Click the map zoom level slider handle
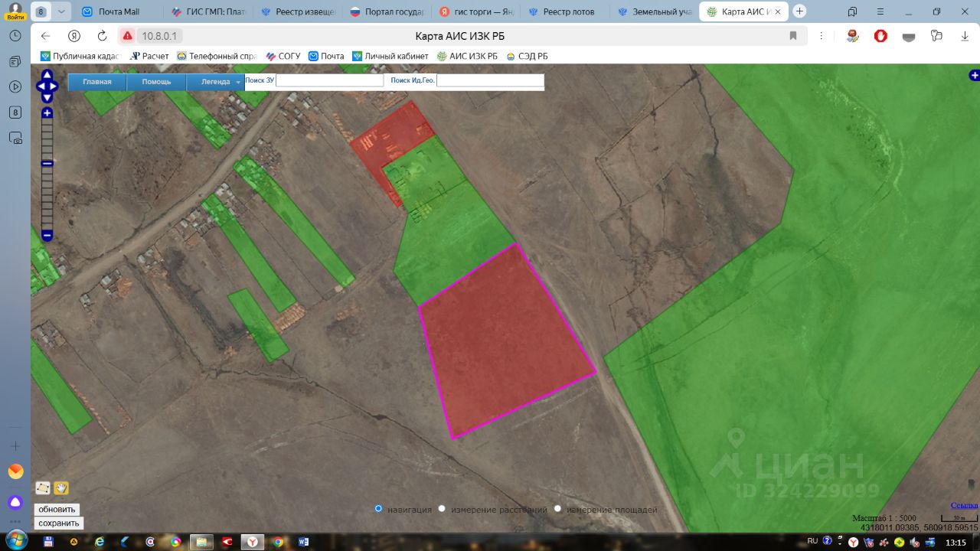The height and width of the screenshot is (551, 980). point(47,163)
